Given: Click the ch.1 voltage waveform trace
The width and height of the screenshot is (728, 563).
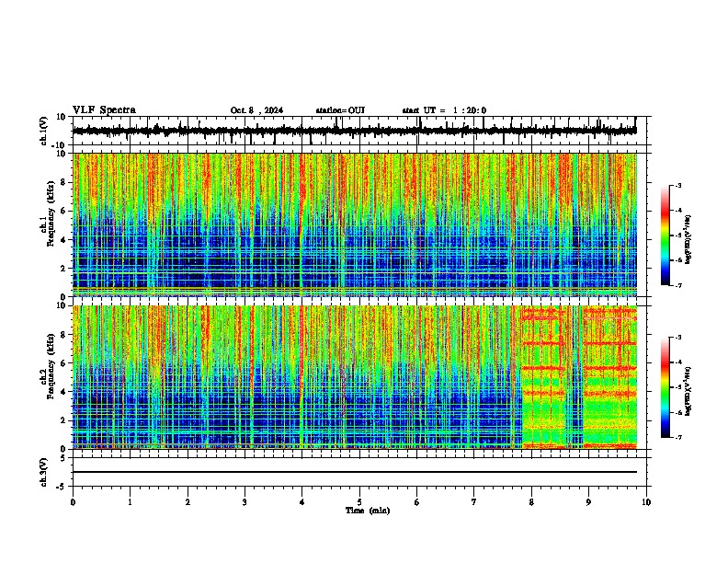Looking at the screenshot, I should [355, 131].
